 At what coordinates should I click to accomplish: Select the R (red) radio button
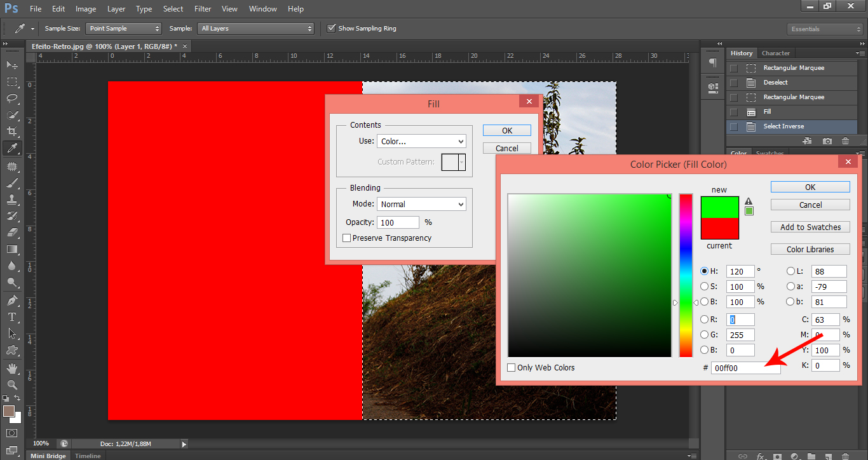(704, 320)
